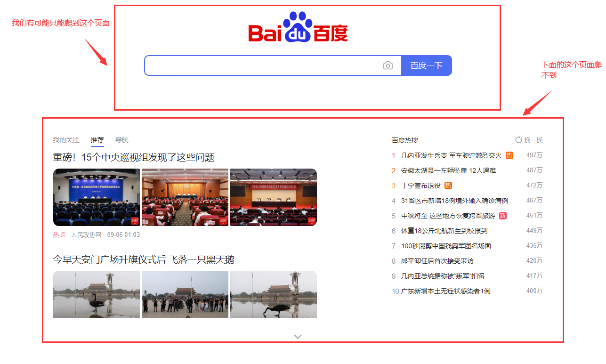
Task: Open headline 今早天安门广场升旗仪式后 飞落一只黑天鹅
Action: [x=144, y=260]
